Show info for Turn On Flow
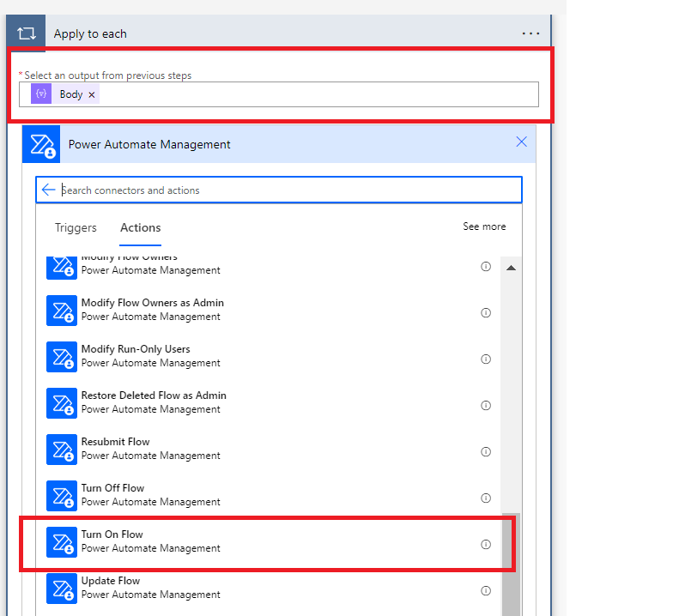The width and height of the screenshot is (691, 616). coord(486,544)
